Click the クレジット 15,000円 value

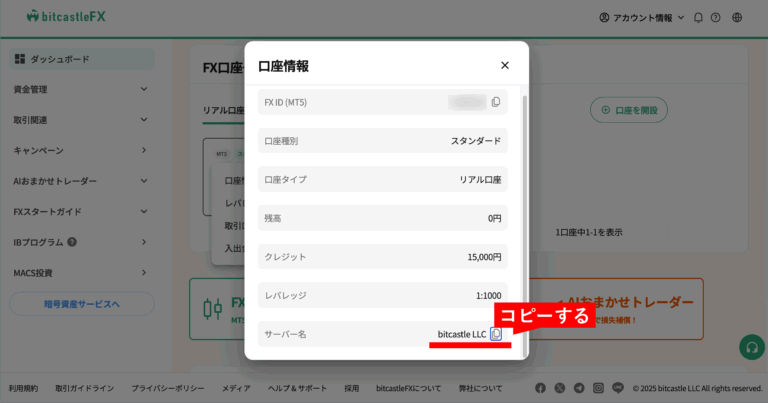[x=484, y=257]
